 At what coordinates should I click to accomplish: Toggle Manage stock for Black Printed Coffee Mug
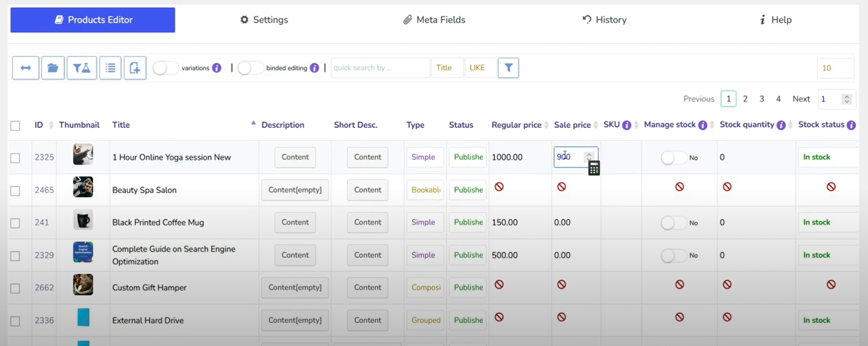(x=674, y=223)
